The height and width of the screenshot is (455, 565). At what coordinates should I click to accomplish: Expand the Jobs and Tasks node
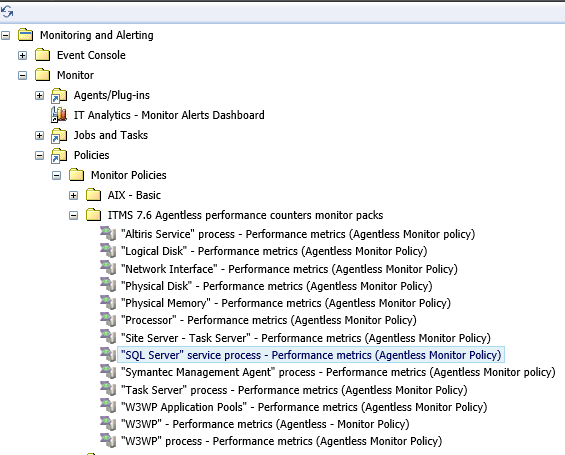point(40,135)
